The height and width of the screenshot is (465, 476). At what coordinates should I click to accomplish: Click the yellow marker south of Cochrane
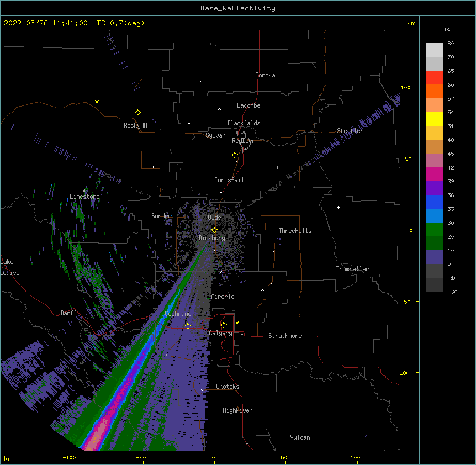pos(188,326)
